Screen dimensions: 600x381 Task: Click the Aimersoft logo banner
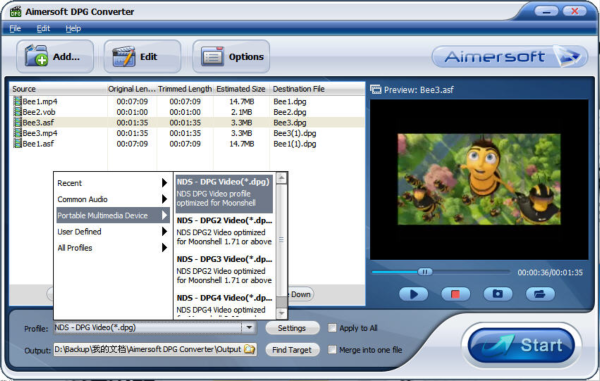click(x=510, y=57)
